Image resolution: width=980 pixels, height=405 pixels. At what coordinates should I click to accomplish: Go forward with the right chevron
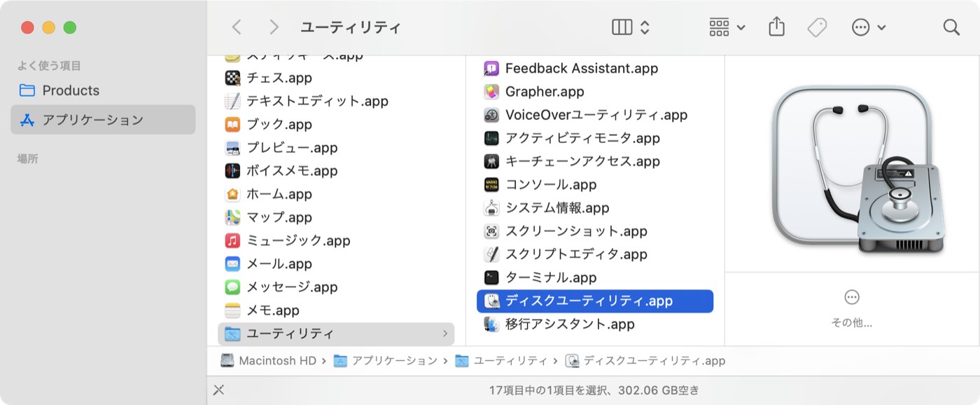pos(274,27)
